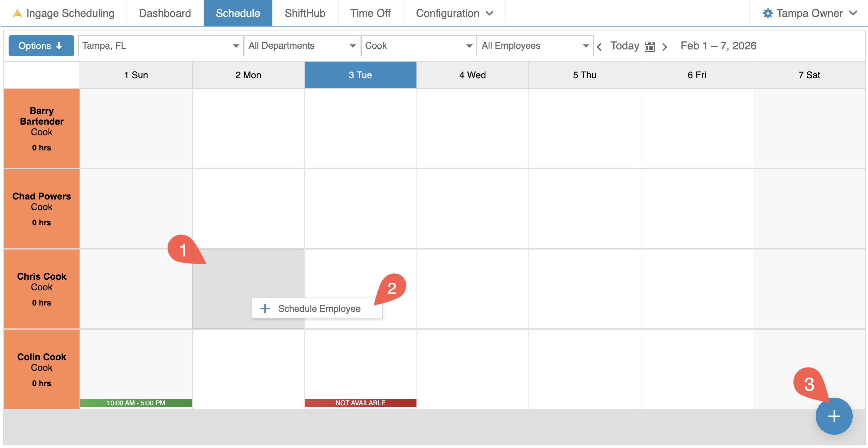Expand the All Departments dropdown
Image resolution: width=868 pixels, height=448 pixels.
coord(302,45)
